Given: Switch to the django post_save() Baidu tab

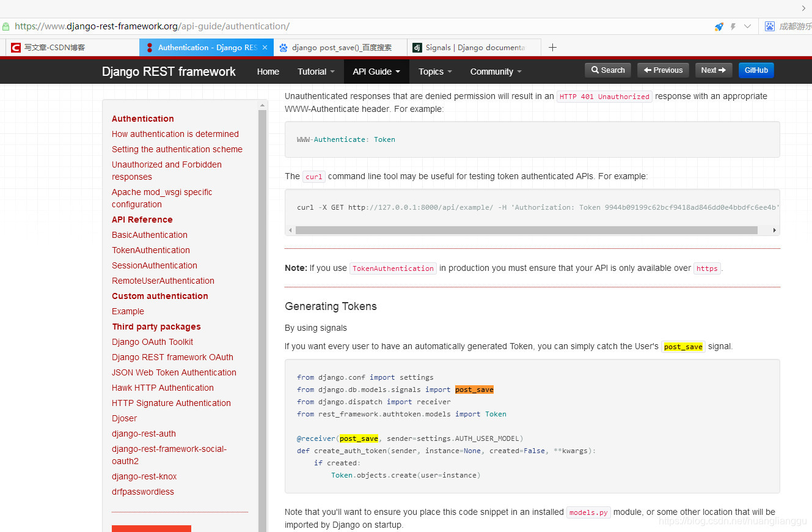Looking at the screenshot, I should click(341, 47).
